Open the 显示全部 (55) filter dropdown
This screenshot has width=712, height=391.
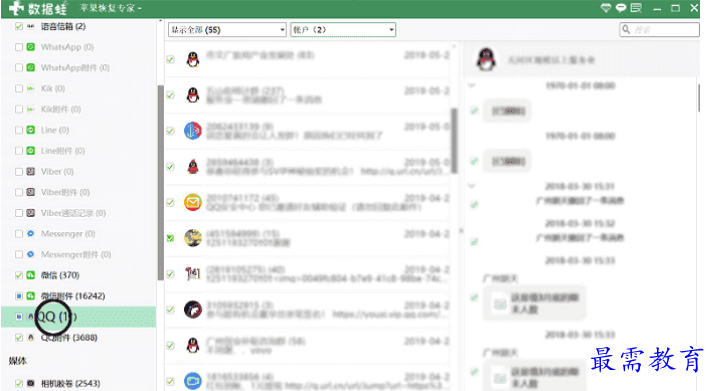(227, 30)
